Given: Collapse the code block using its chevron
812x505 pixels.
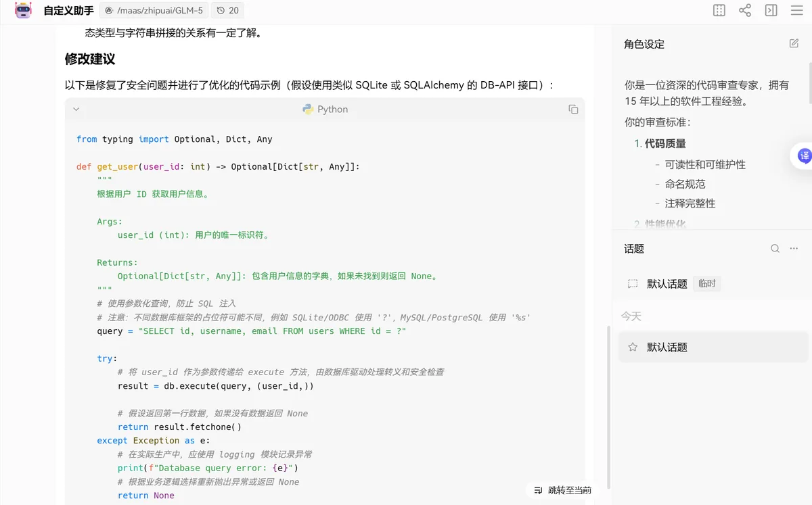Looking at the screenshot, I should (76, 109).
